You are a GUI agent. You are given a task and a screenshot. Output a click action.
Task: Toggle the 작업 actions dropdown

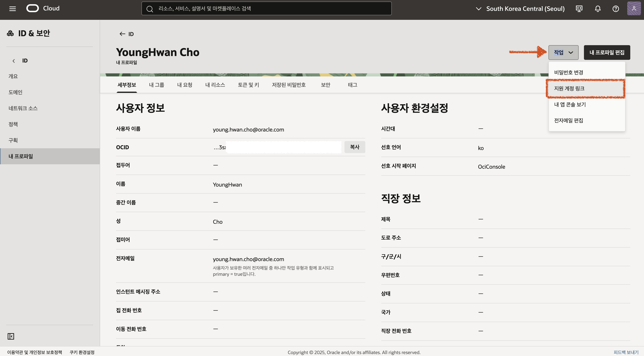click(x=563, y=52)
